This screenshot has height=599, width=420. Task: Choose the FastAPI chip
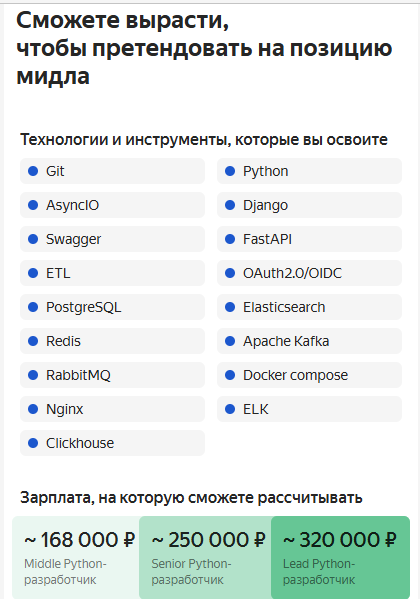point(310,239)
